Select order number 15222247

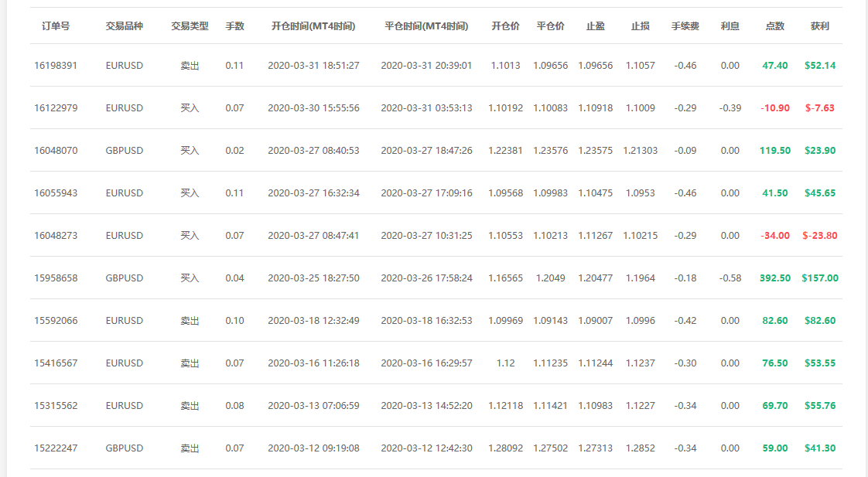(56, 448)
